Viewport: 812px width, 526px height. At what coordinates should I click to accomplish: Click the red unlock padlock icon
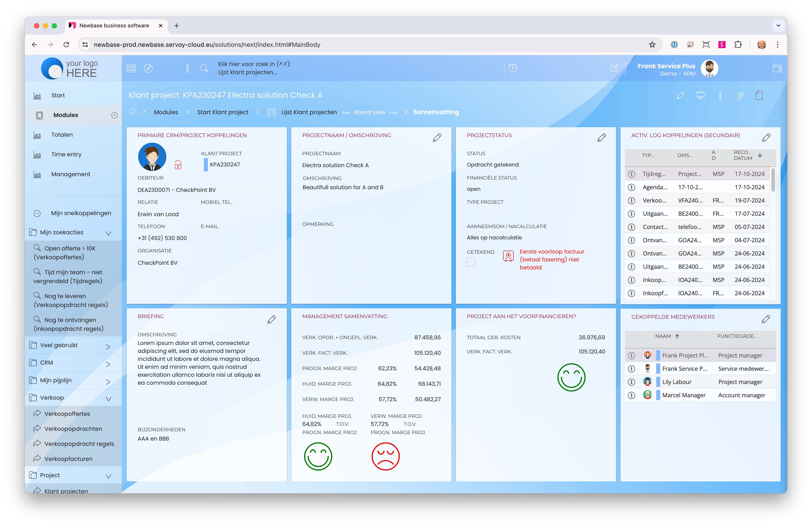[x=178, y=165]
